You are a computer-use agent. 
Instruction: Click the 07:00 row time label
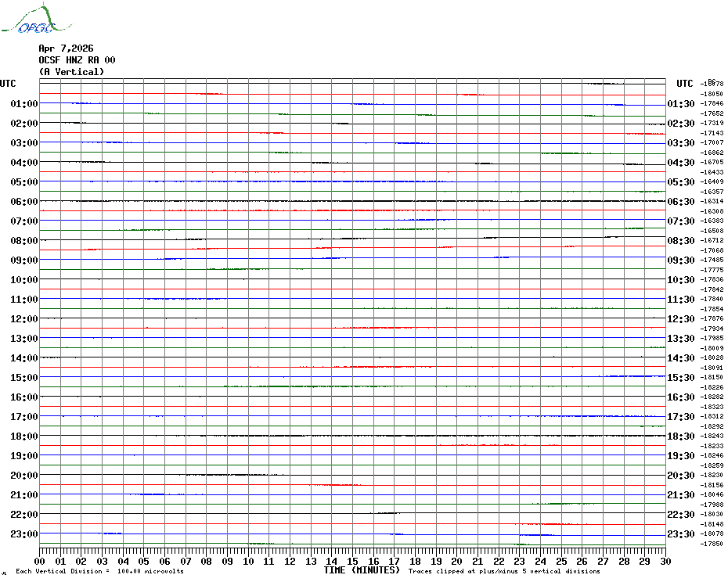pos(24,221)
